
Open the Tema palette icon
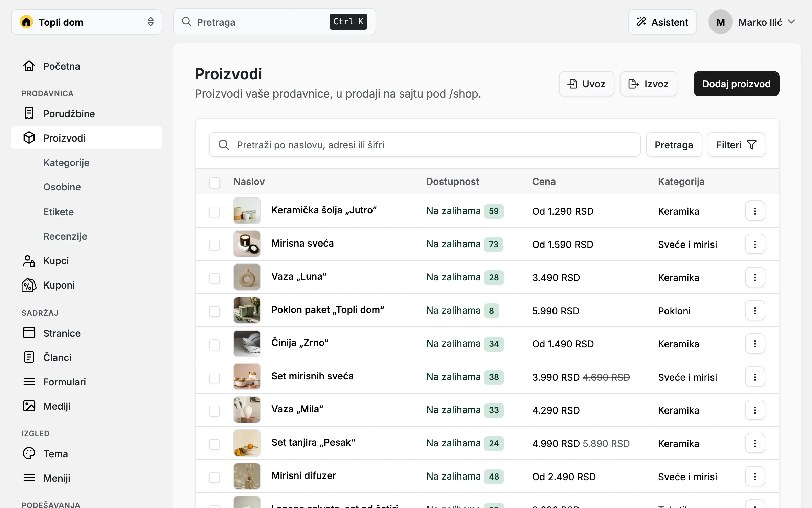(x=29, y=453)
